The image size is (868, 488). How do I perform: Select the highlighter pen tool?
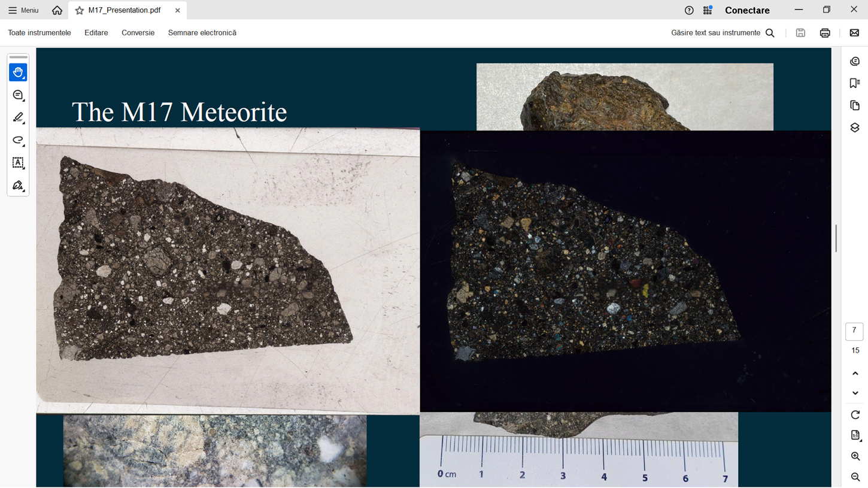click(18, 117)
